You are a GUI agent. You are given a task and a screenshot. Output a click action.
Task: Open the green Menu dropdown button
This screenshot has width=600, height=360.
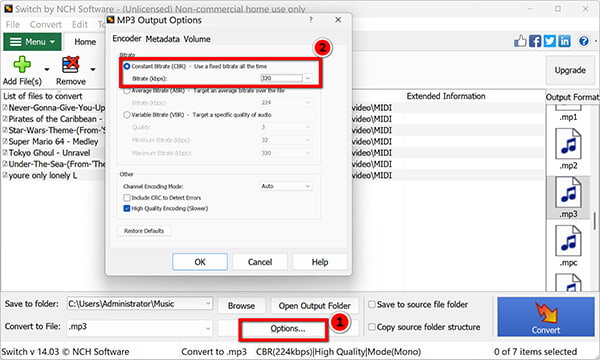point(32,41)
